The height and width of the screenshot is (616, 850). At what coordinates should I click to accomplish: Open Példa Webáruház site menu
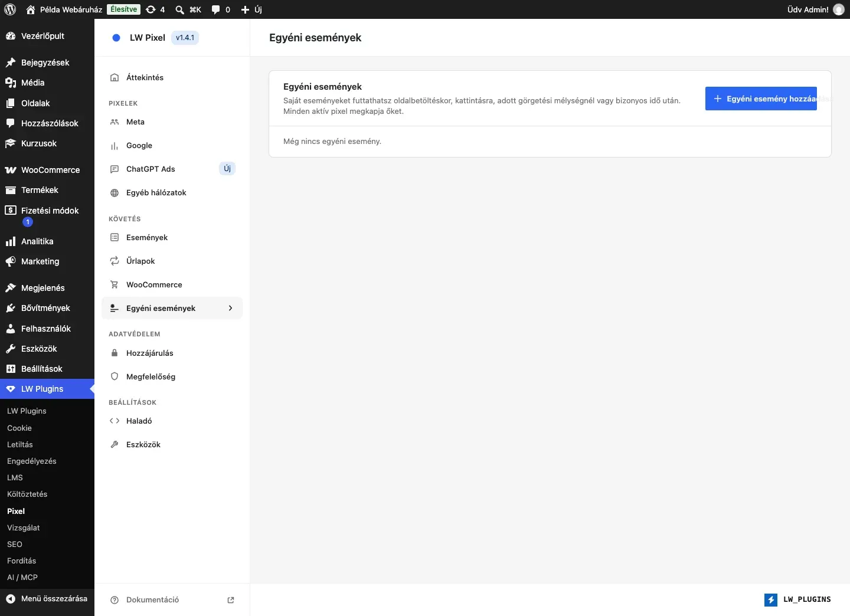(x=64, y=9)
